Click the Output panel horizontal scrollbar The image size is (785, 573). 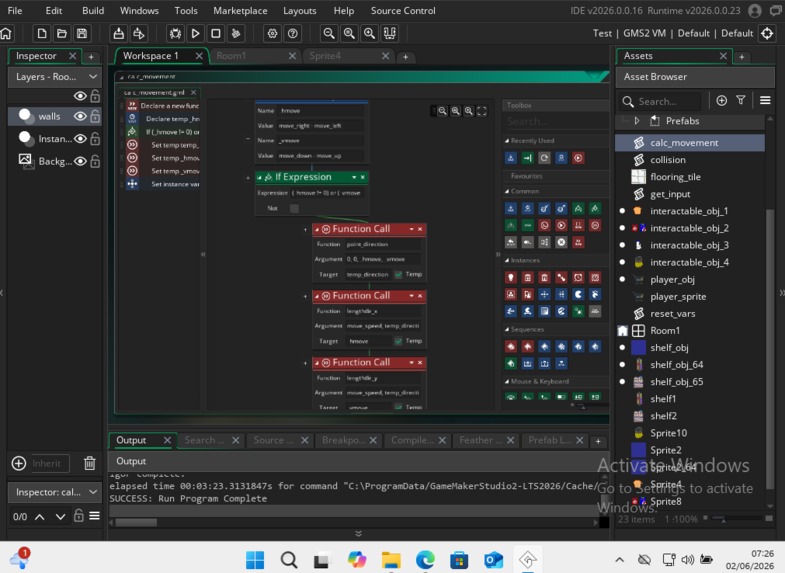coord(136,522)
